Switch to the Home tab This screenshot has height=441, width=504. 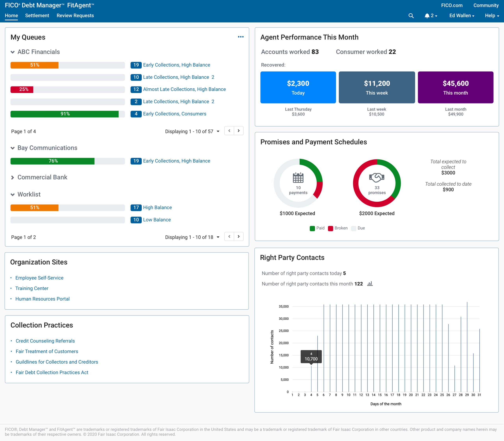pyautogui.click(x=11, y=16)
